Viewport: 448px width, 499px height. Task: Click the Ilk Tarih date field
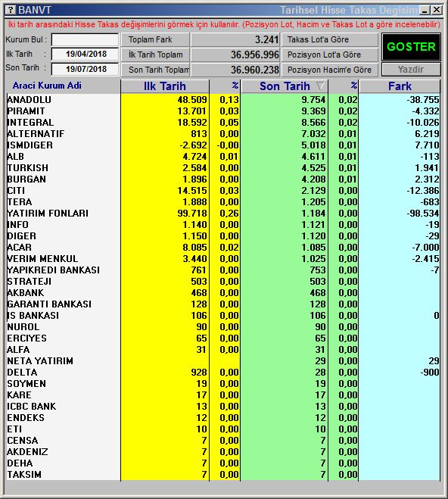tap(85, 54)
